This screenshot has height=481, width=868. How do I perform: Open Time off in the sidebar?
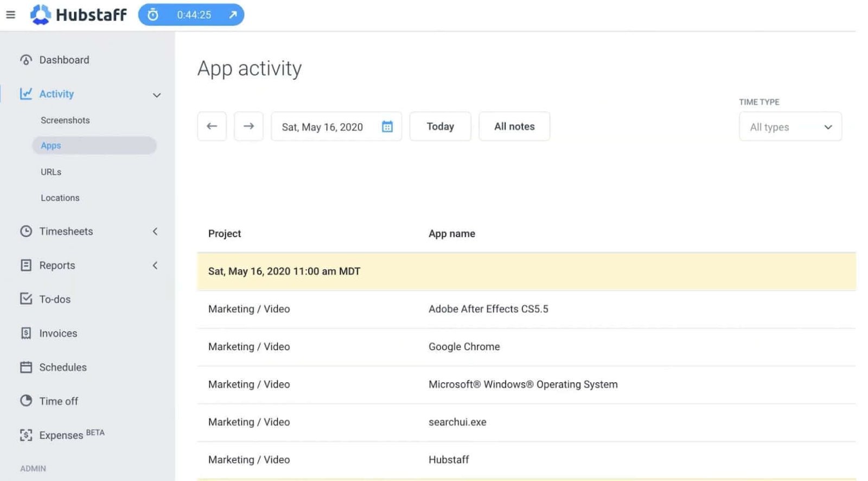pyautogui.click(x=59, y=401)
